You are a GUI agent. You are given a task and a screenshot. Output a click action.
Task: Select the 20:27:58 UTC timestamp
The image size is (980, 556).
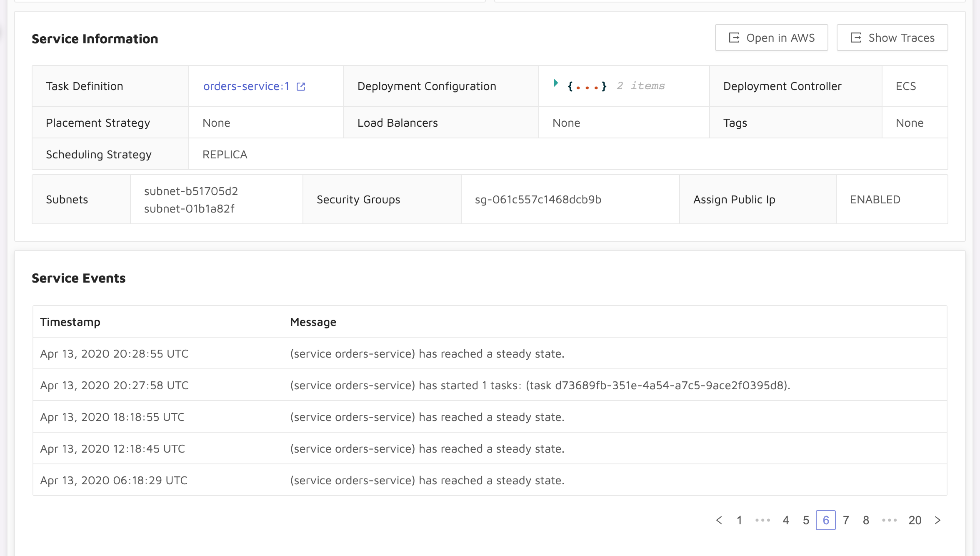coord(114,386)
